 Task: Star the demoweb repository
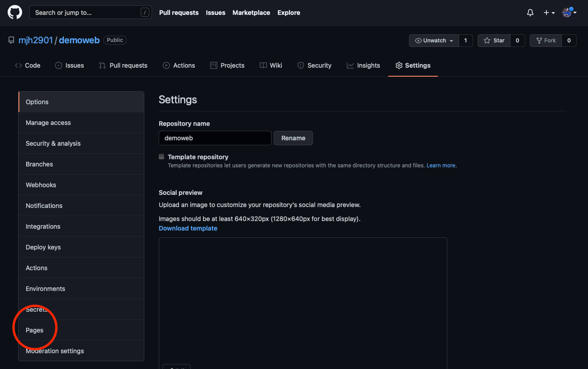coord(494,41)
